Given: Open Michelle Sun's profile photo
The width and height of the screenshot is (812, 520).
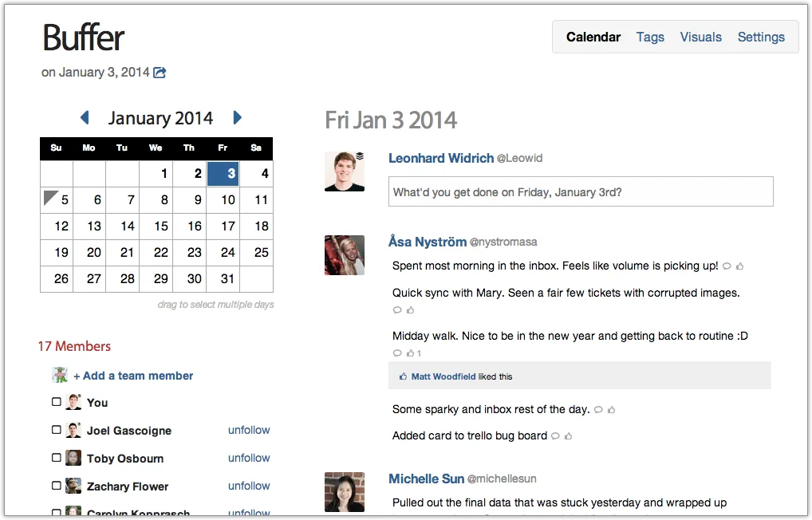Looking at the screenshot, I should click(345, 491).
